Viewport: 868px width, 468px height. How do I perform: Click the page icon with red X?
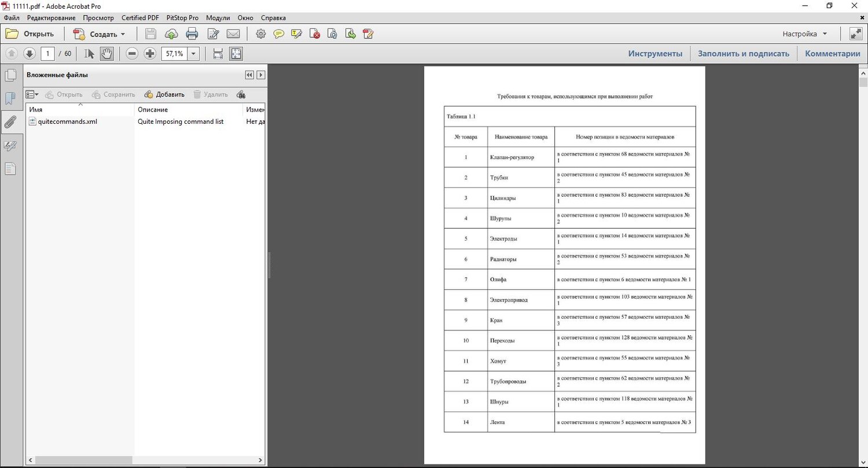tap(315, 34)
